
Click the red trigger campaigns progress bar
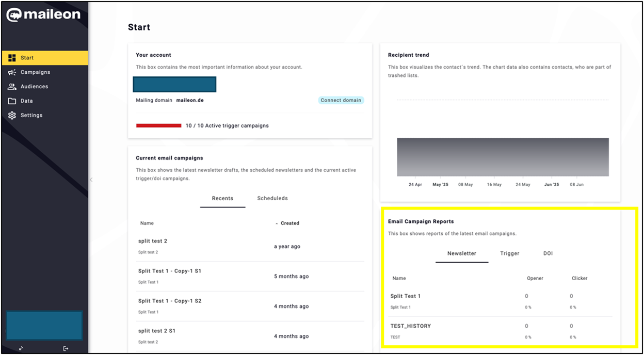(158, 125)
